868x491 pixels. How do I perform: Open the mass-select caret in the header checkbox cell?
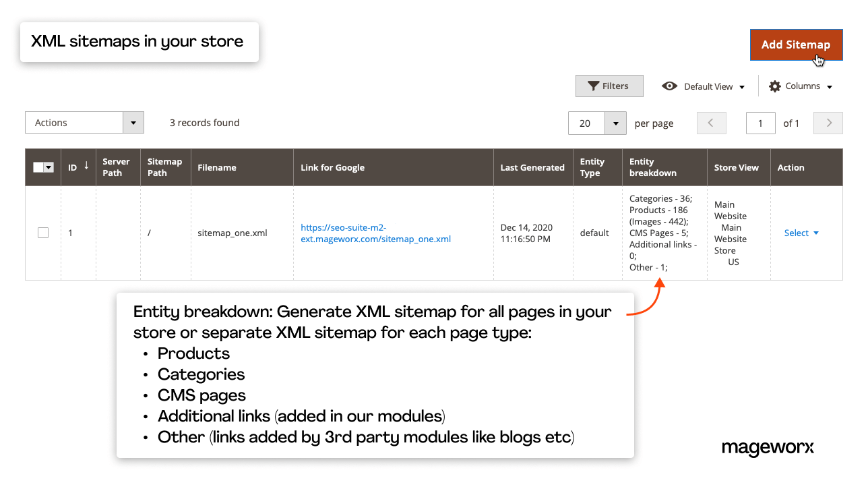pos(49,167)
